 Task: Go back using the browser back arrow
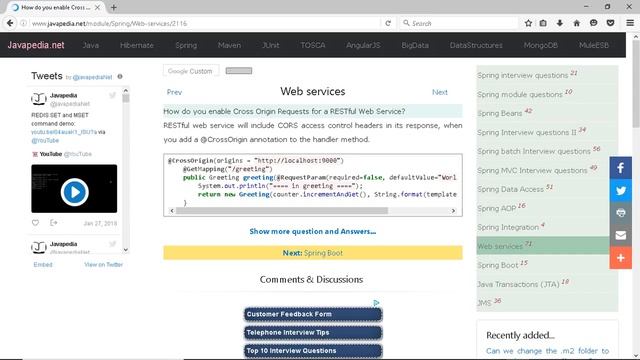pos(10,23)
